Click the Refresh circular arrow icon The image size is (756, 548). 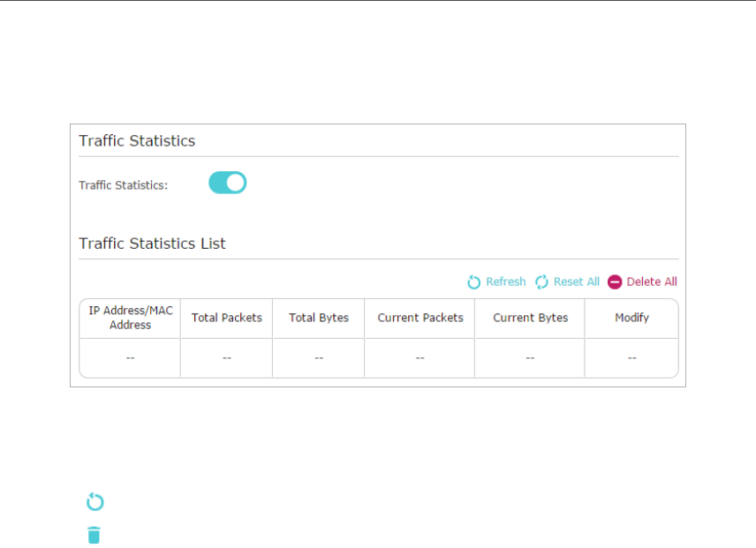pos(474,282)
